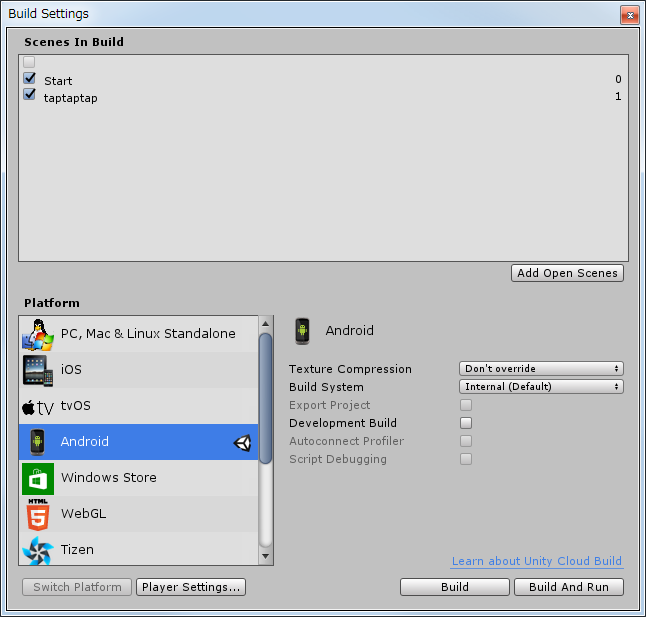The image size is (646, 617).
Task: Select the Android platform entry
Action: pos(138,442)
